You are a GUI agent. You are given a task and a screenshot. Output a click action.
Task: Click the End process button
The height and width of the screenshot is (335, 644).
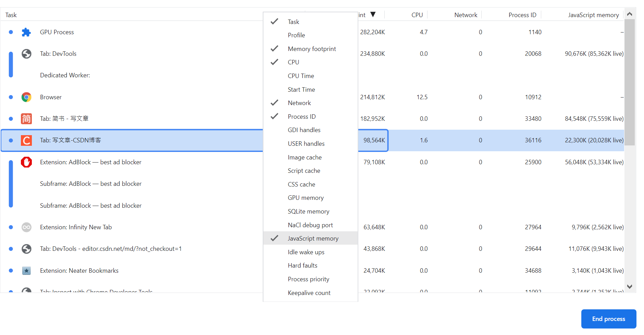click(609, 319)
